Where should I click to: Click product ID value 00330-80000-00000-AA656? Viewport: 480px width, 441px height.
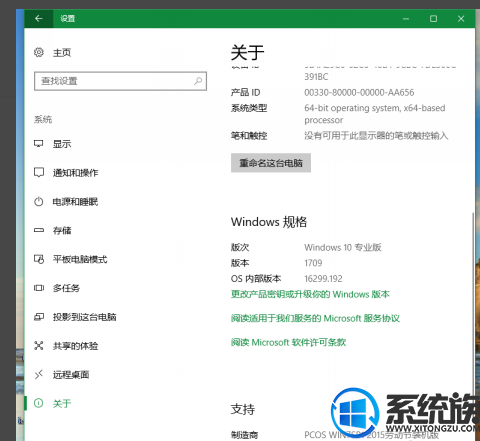pyautogui.click(x=359, y=92)
